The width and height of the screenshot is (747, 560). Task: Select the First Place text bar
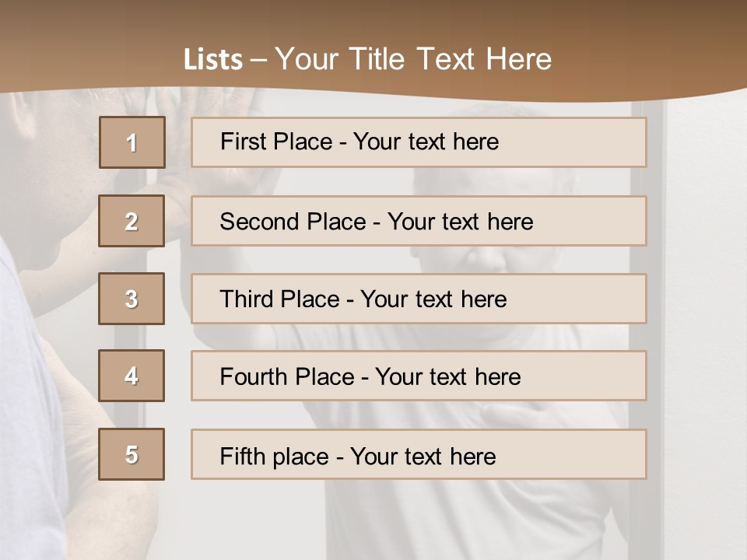tap(419, 142)
